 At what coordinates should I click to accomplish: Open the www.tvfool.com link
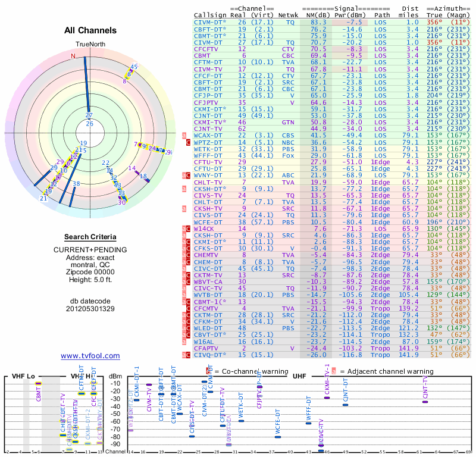tap(90, 356)
